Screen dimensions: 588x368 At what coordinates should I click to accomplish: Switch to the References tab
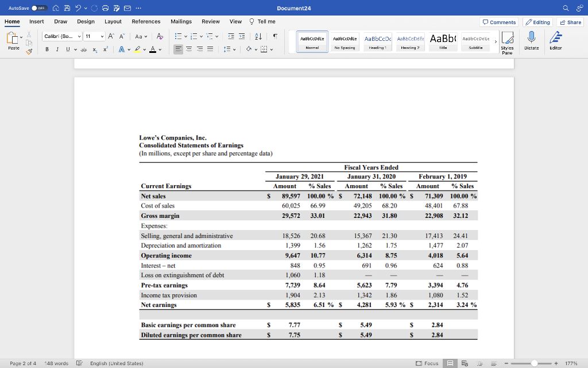tap(146, 21)
